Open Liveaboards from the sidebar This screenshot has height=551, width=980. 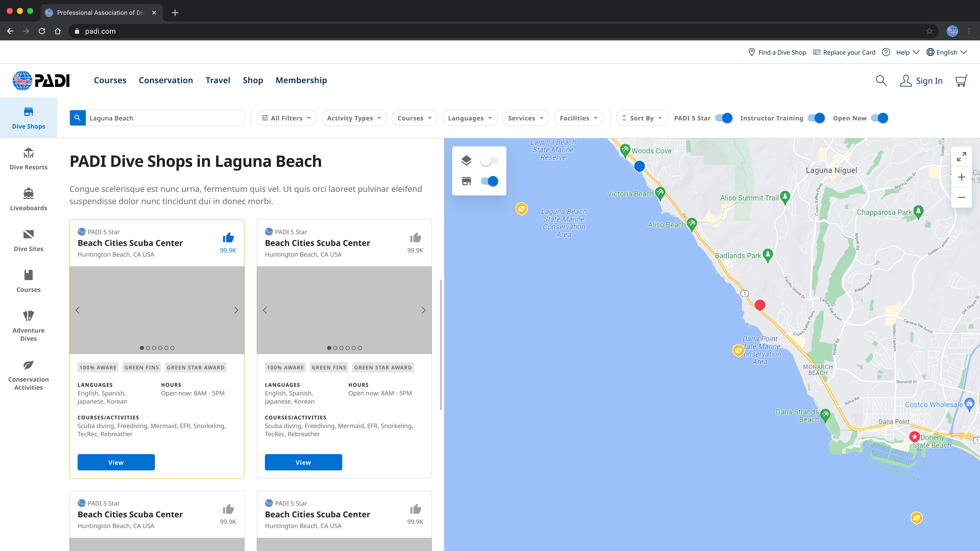pyautogui.click(x=29, y=199)
